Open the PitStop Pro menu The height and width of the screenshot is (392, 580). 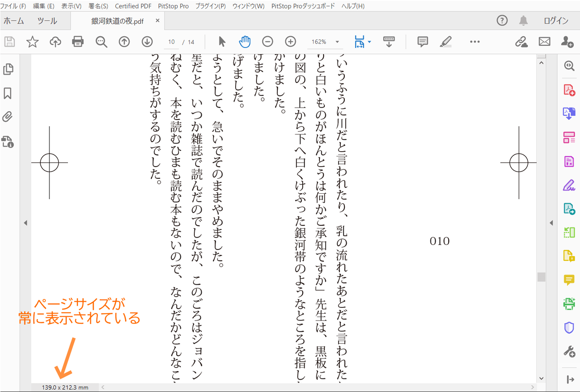tap(174, 6)
